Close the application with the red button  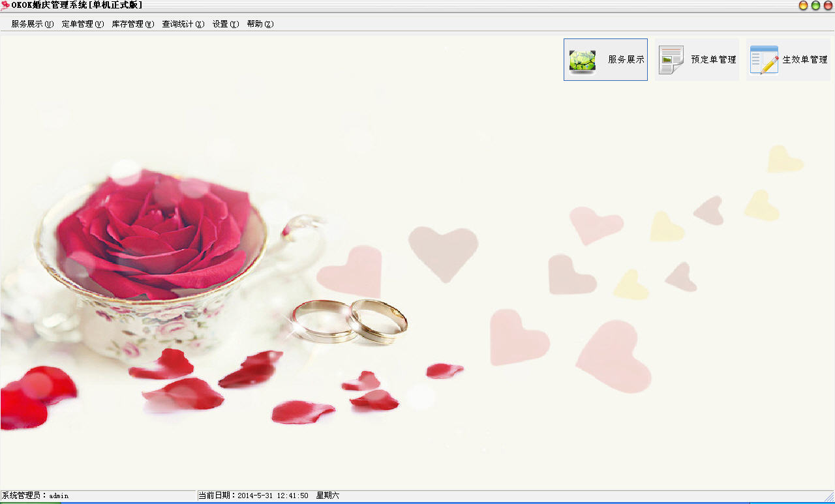click(827, 5)
